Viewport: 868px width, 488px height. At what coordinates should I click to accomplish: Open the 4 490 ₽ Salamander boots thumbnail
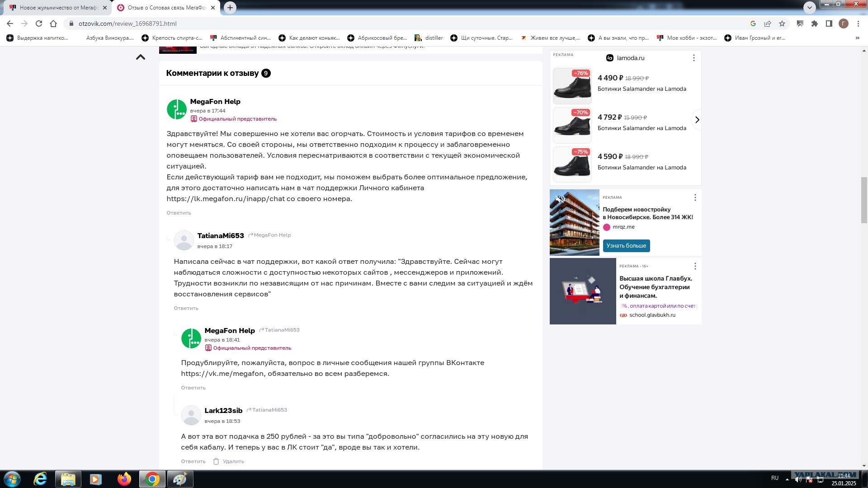572,86
